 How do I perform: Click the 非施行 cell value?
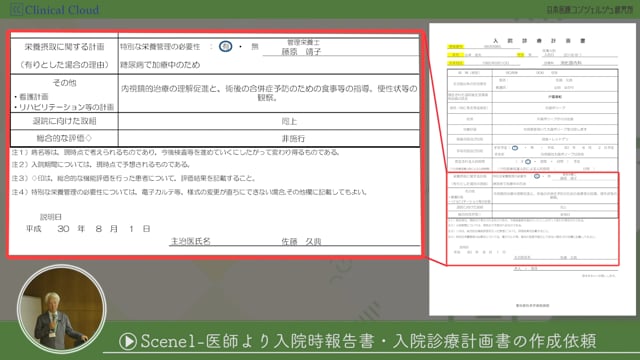coord(293,138)
